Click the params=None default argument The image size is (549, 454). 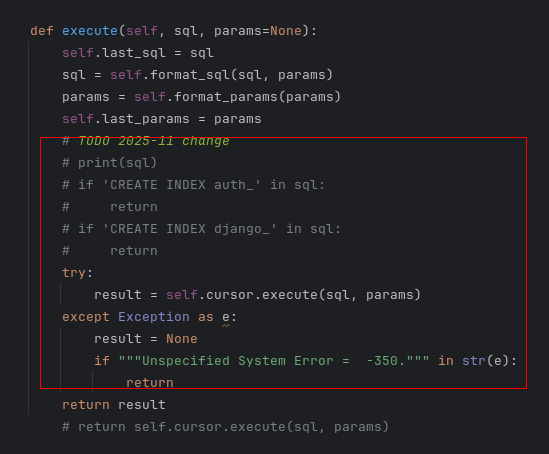pyautogui.click(x=258, y=31)
